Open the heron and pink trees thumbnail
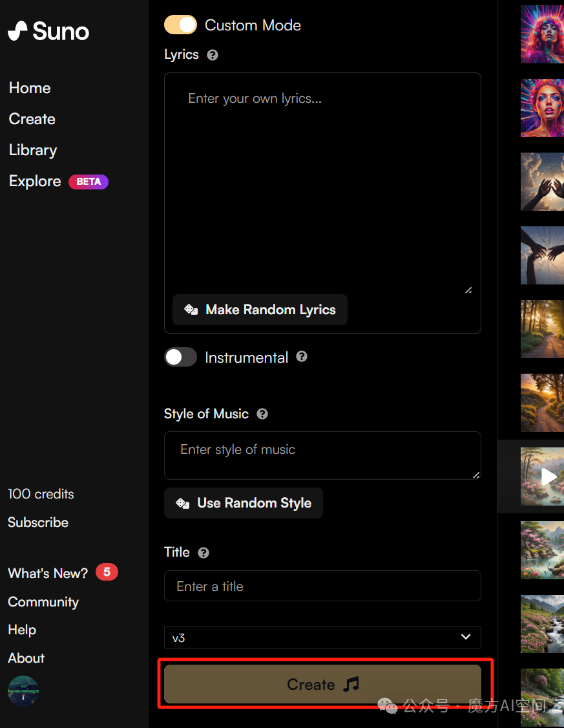 (542, 550)
